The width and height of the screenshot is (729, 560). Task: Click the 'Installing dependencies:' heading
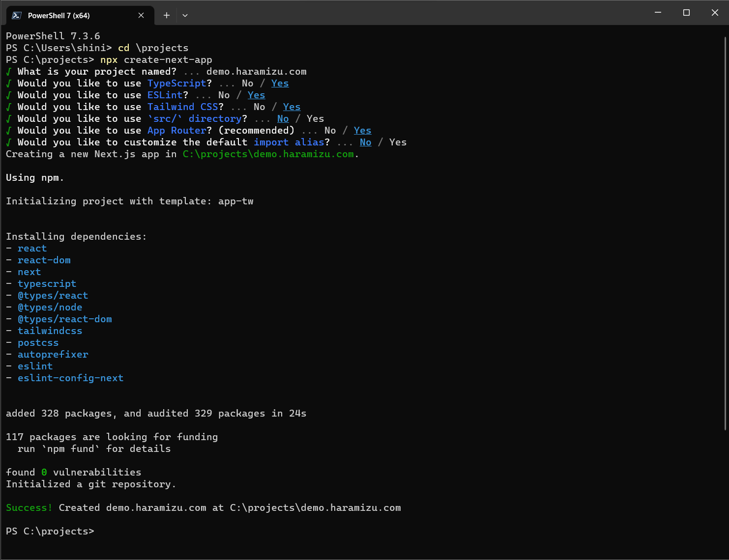pyautogui.click(x=76, y=237)
